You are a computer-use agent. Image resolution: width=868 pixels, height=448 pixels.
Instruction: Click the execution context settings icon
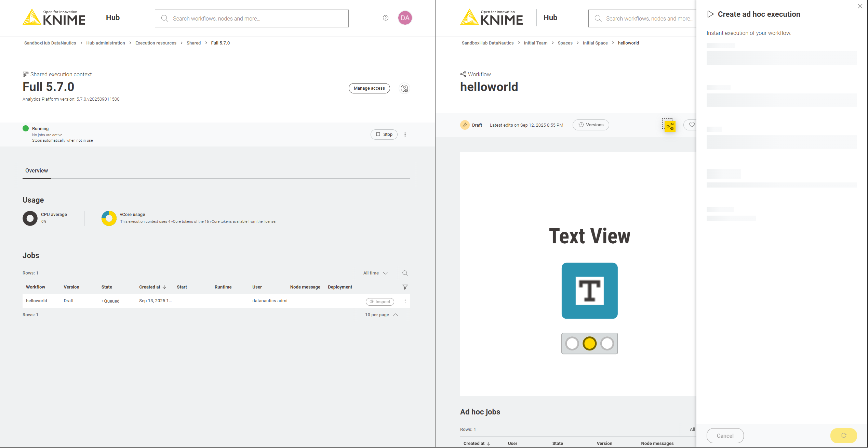[x=404, y=88]
